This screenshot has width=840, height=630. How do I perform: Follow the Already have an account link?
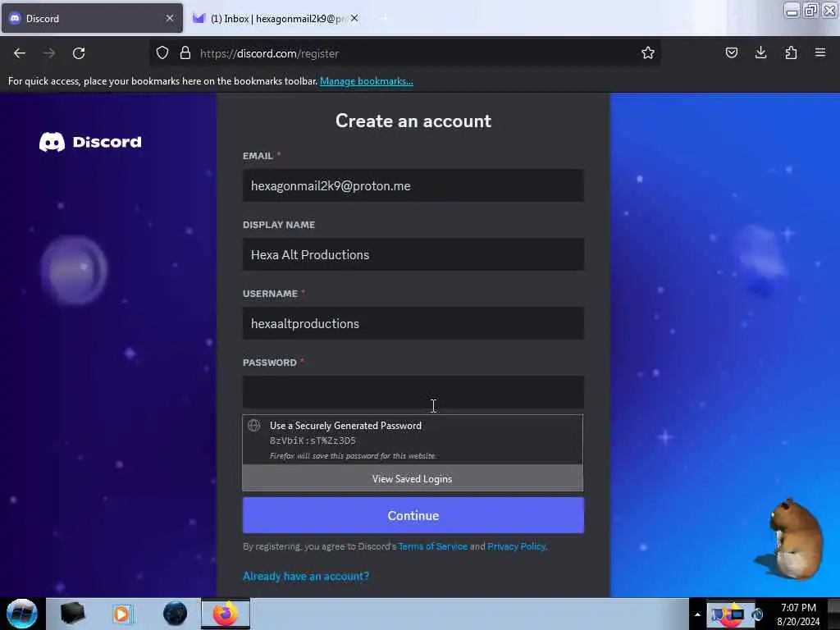coord(306,576)
